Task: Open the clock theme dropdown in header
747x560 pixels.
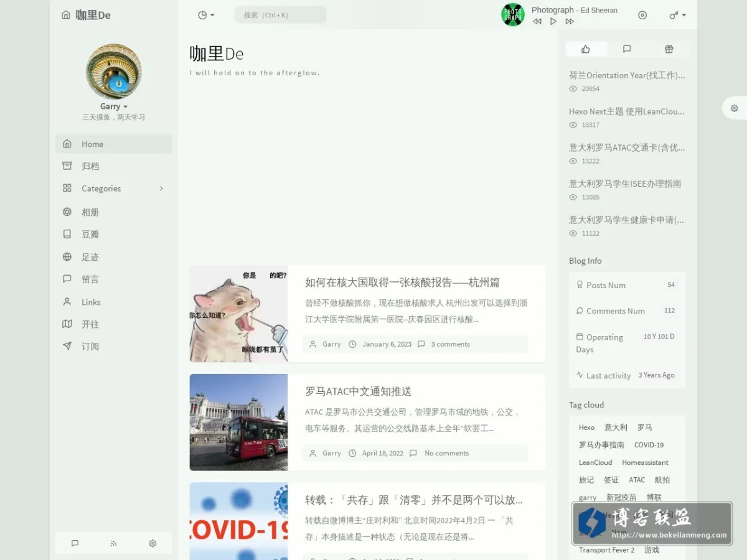Action: 205,15
